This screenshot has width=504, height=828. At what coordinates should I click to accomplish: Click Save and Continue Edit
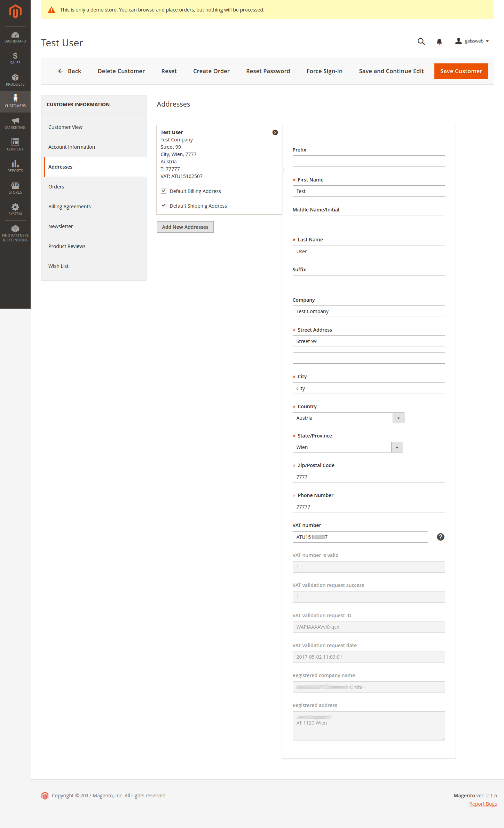(391, 71)
